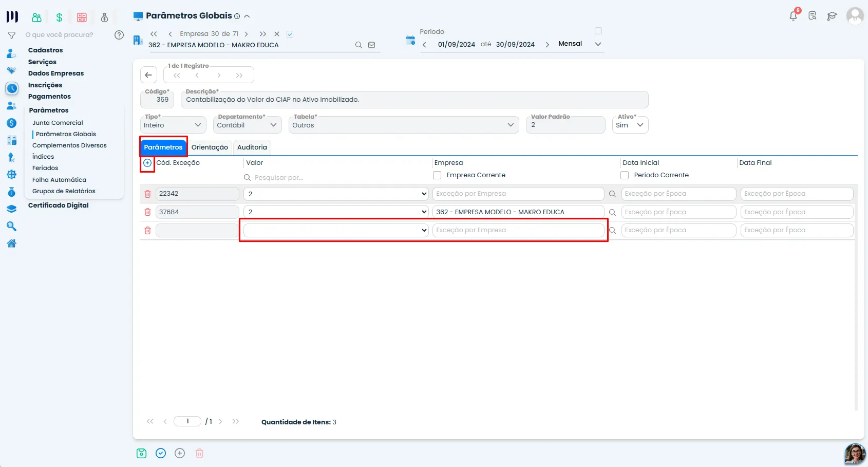Image resolution: width=868 pixels, height=467 pixels.
Task: Click the red trash icon at bottom
Action: tap(199, 453)
